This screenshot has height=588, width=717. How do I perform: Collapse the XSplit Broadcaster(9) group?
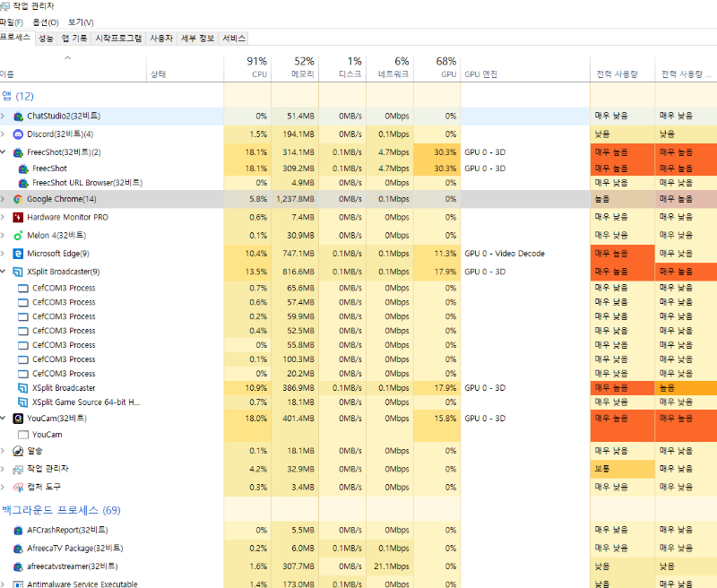pos(3,272)
